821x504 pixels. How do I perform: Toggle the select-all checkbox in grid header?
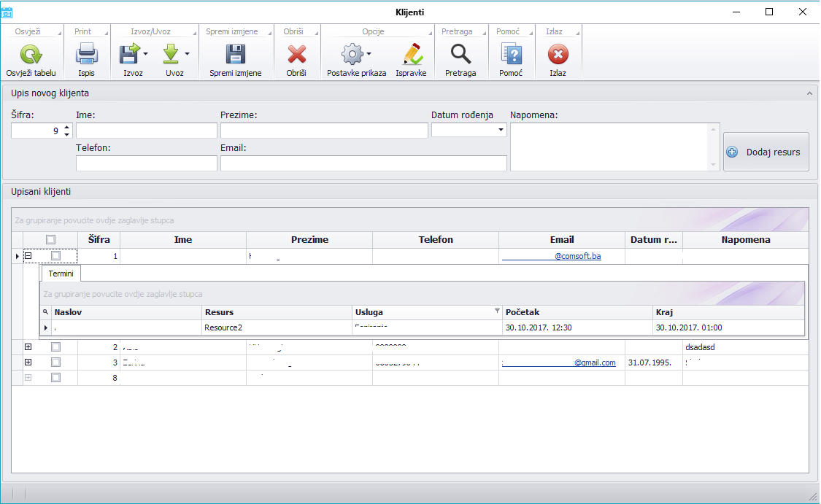pos(51,240)
